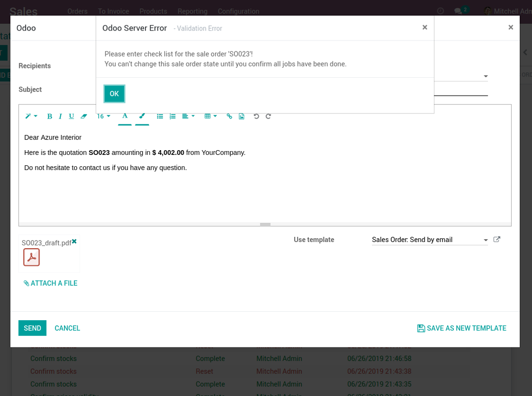Open the To Invoice menu

113,11
